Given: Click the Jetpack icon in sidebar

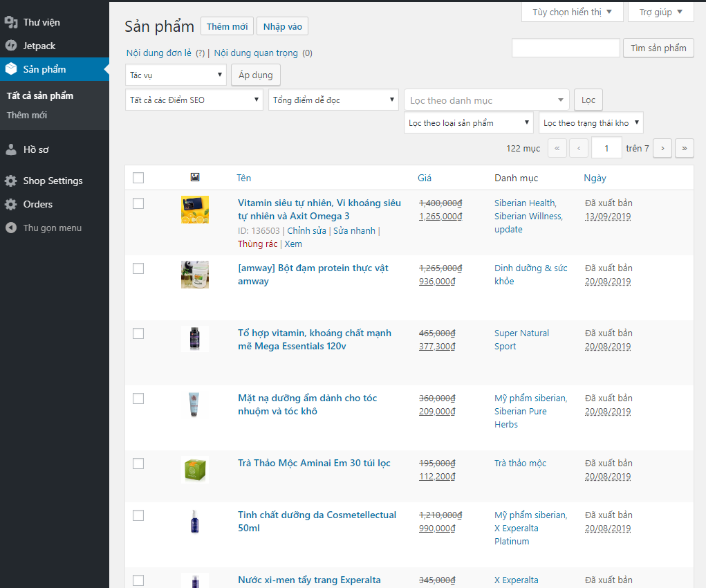Looking at the screenshot, I should (10, 46).
